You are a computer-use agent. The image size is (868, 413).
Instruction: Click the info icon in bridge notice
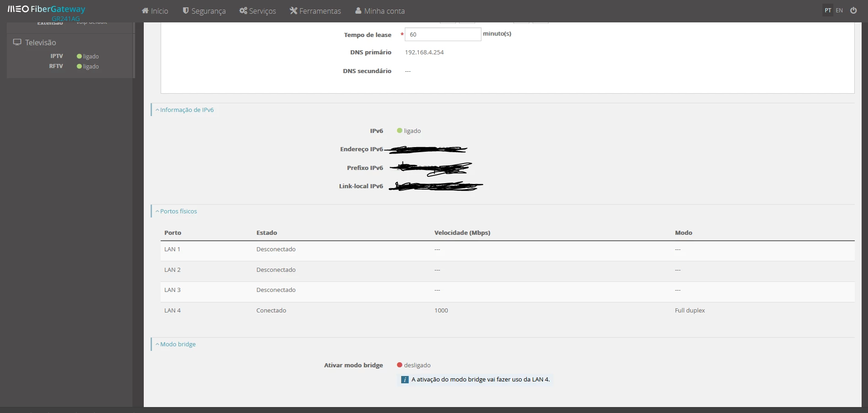[x=405, y=380]
